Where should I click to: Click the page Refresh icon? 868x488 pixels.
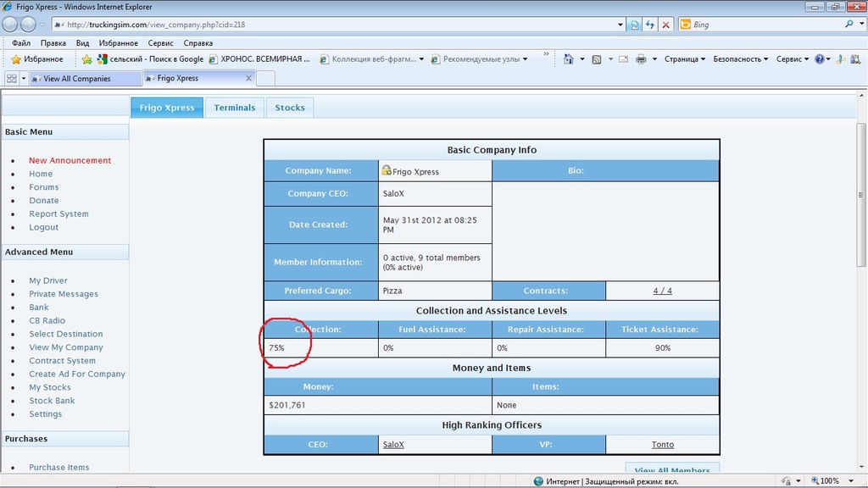point(650,25)
